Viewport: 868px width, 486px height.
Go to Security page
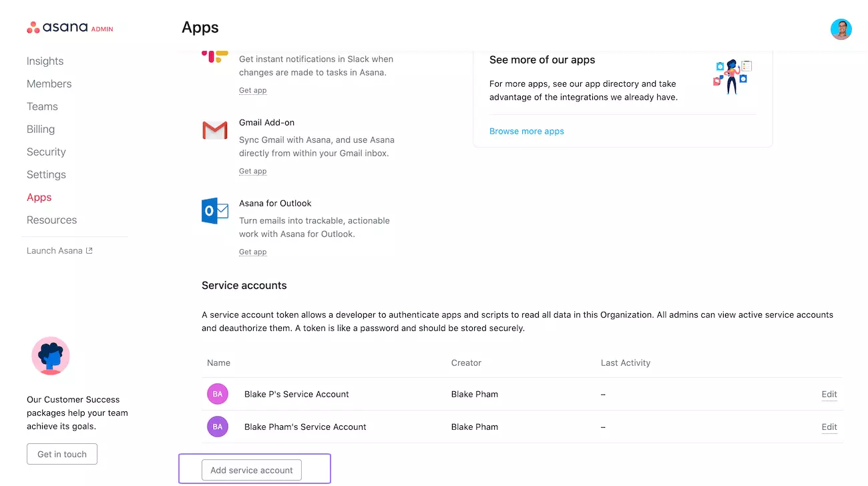[x=46, y=152]
